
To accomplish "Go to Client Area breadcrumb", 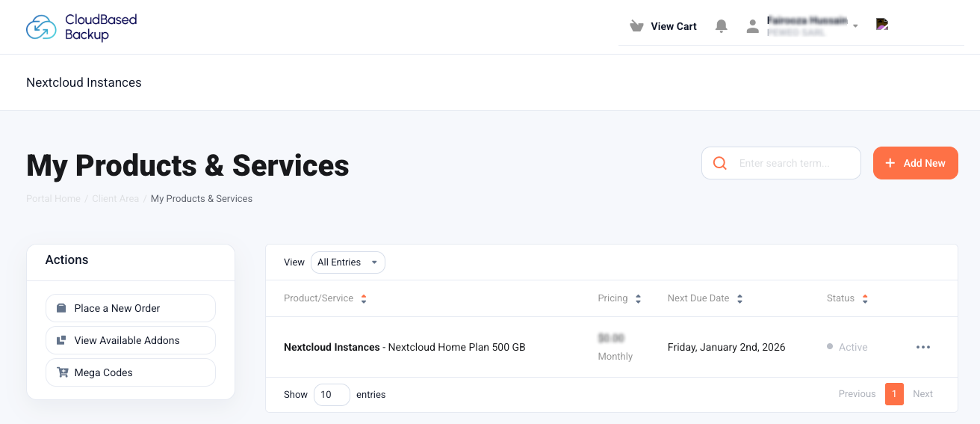I will 116,199.
